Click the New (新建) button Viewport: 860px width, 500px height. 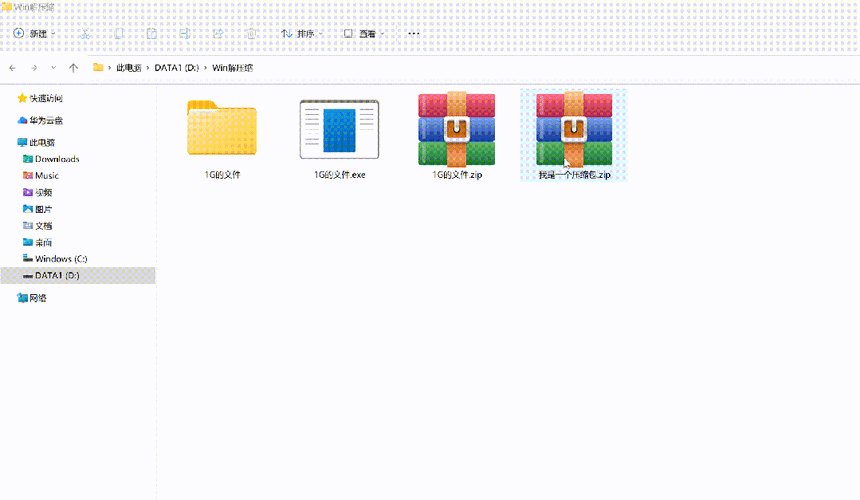pyautogui.click(x=34, y=33)
